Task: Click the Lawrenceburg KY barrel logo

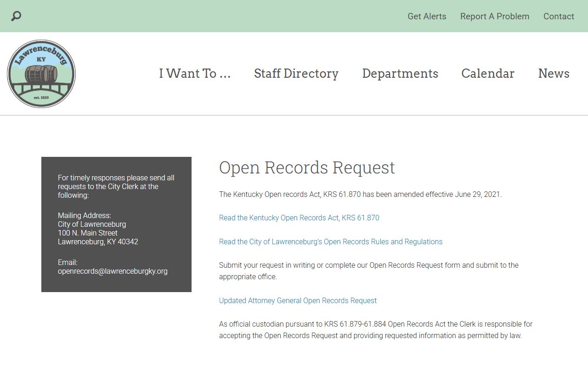Action: pyautogui.click(x=41, y=74)
